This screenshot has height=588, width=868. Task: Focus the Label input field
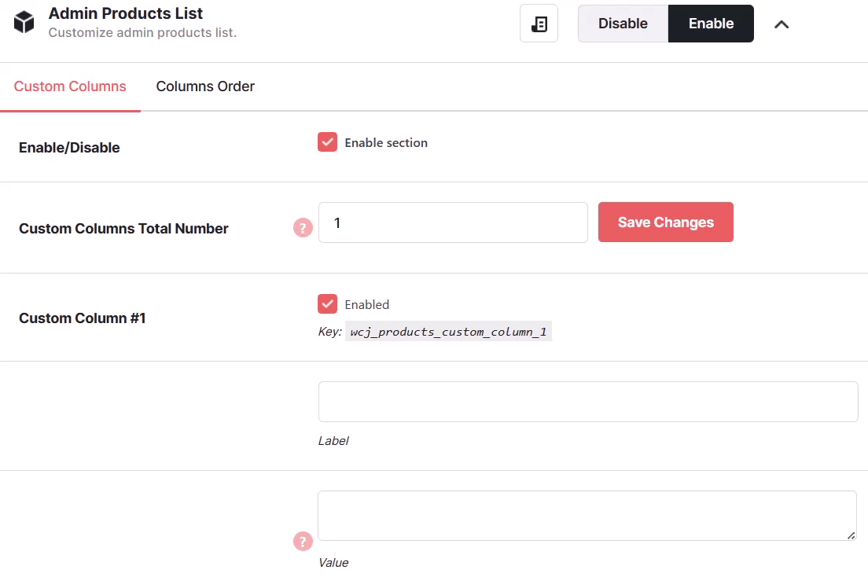588,402
